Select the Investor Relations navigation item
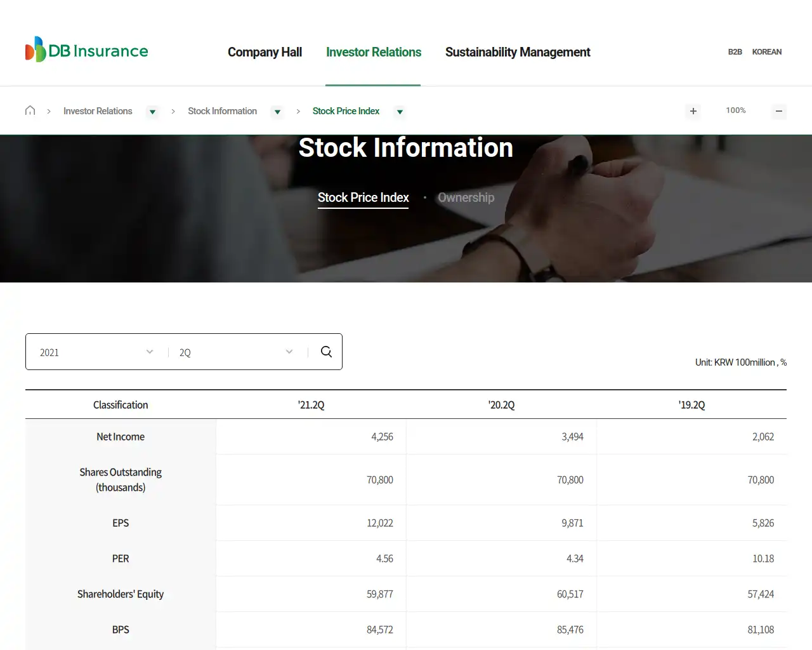The image size is (812, 650). [374, 52]
